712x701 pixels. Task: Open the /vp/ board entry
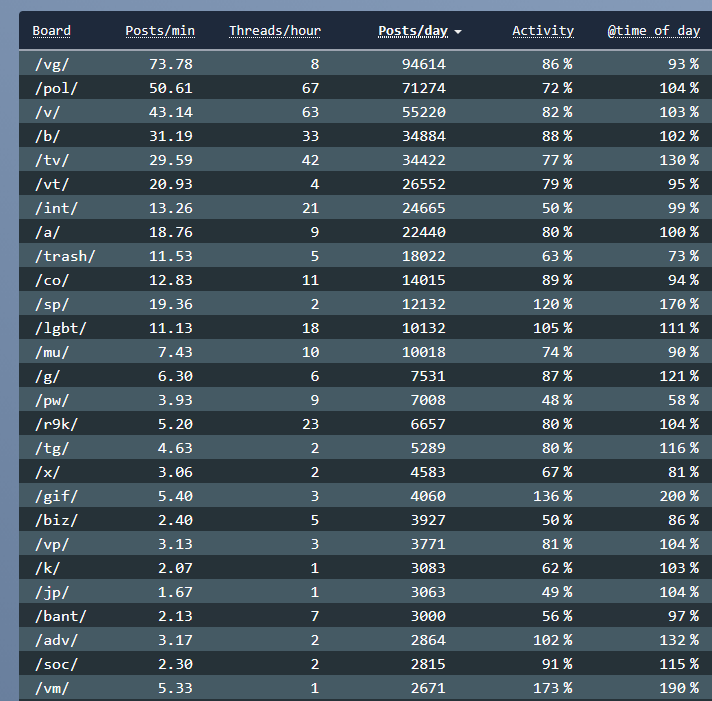click(52, 544)
